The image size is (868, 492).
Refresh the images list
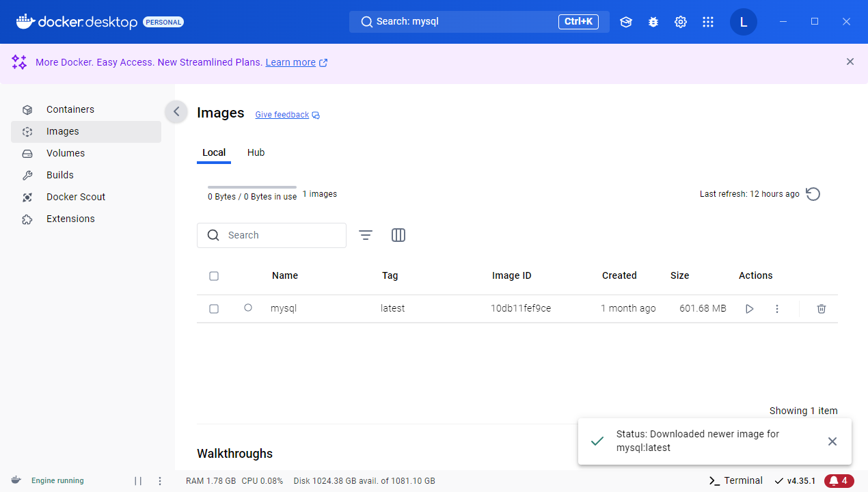[813, 194]
